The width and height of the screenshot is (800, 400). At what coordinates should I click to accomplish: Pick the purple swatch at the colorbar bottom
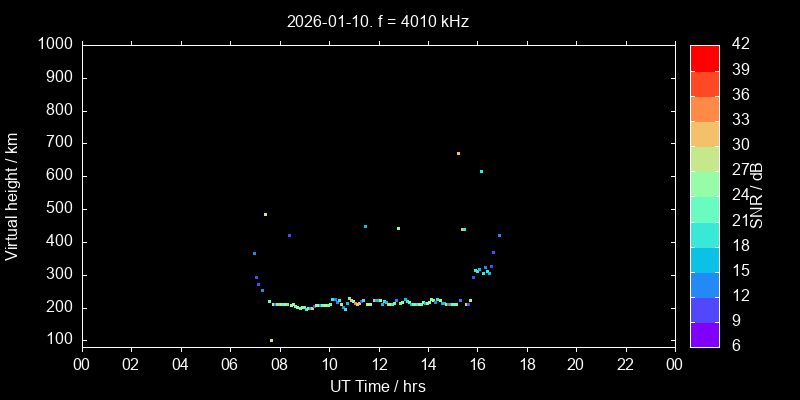(704, 334)
